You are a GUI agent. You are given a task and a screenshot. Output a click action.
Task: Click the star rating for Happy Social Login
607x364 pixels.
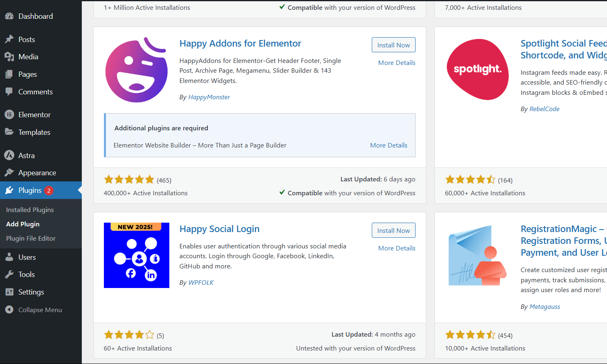[x=129, y=335]
